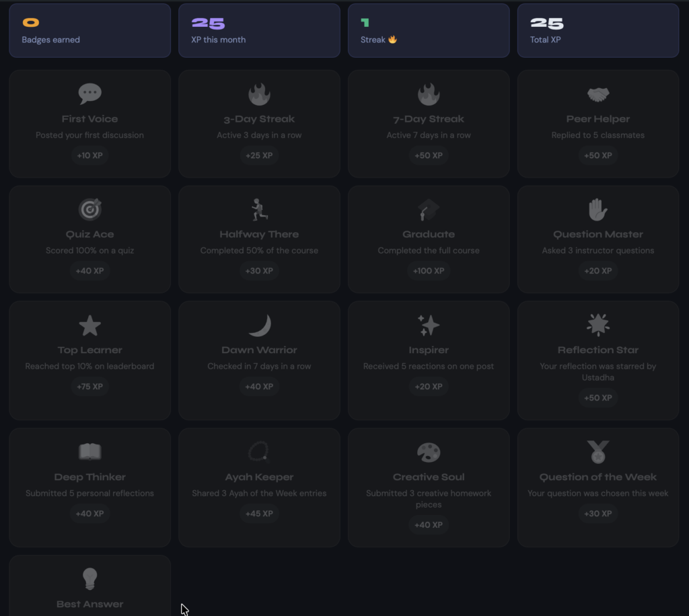
Task: Click the +25 XP pill on 3-Day Streak
Action: point(259,155)
